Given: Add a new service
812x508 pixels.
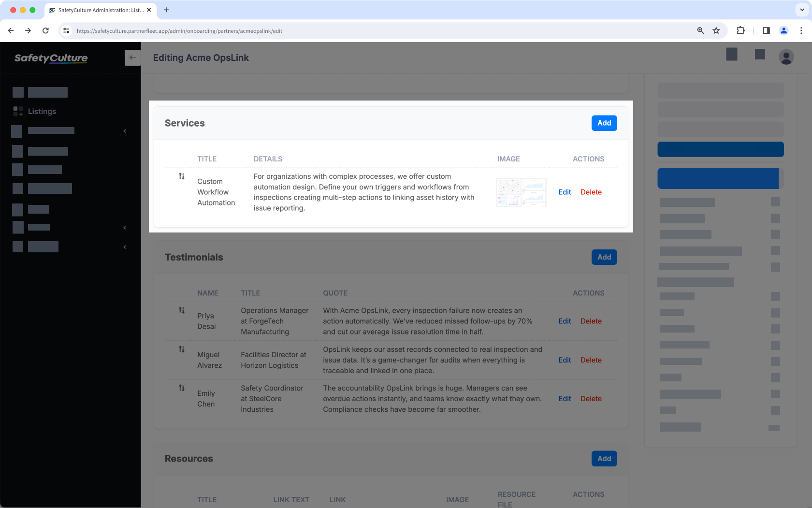Looking at the screenshot, I should click(x=604, y=123).
